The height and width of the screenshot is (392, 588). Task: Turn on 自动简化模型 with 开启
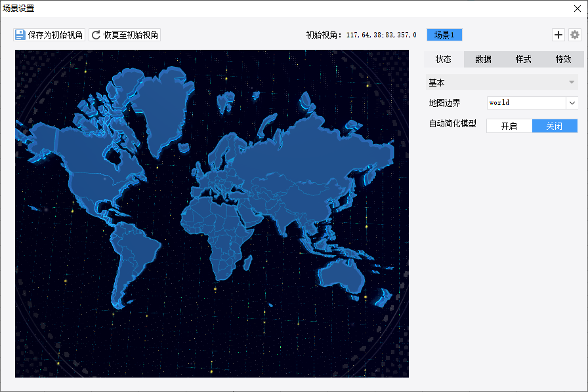pyautogui.click(x=509, y=126)
